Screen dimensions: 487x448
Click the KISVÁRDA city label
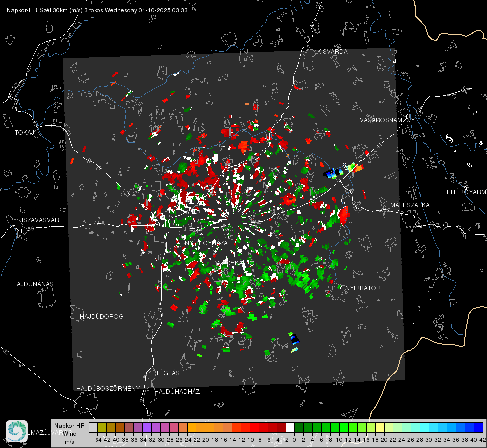[x=332, y=52]
